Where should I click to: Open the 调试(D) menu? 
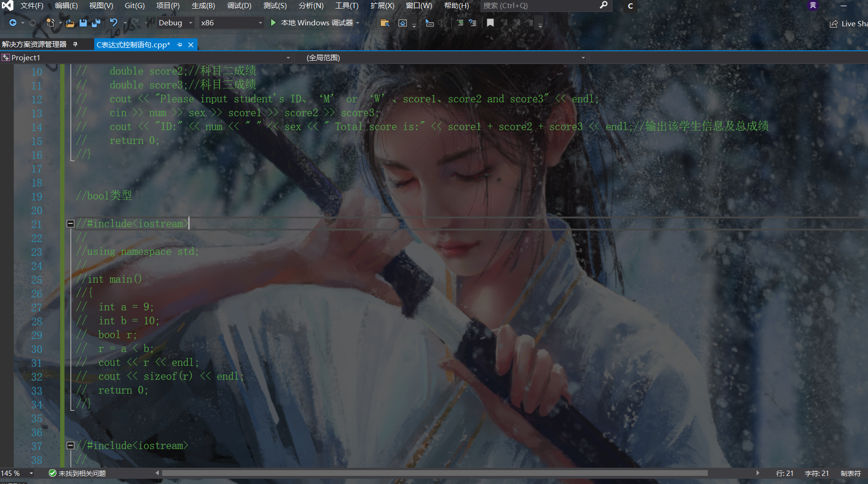pos(239,6)
